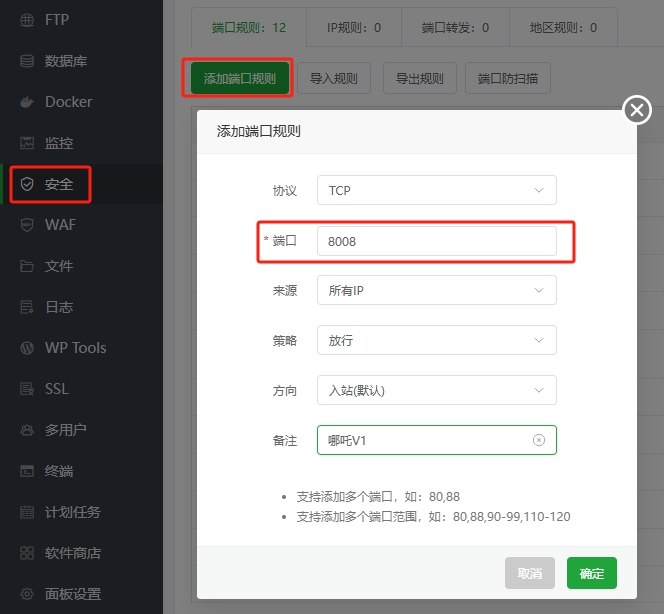Click the FTP globe icon in sidebar
Screen dimensions: 664x614
click(x=27, y=20)
